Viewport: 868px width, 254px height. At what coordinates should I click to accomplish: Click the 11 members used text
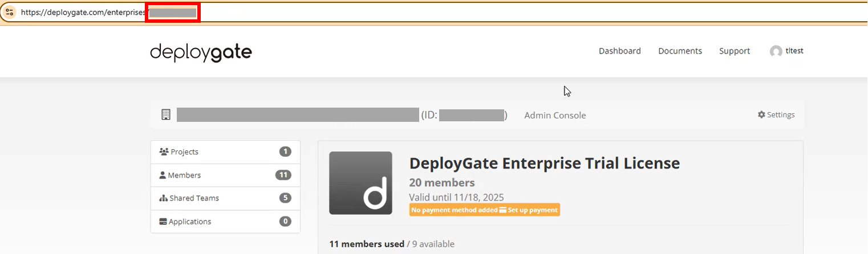click(367, 244)
